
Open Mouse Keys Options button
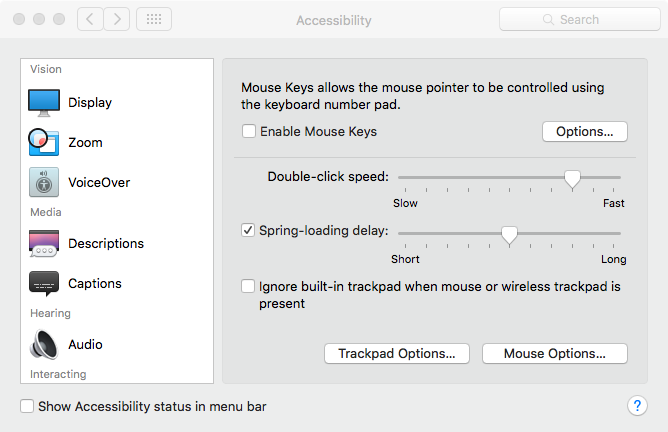[584, 132]
